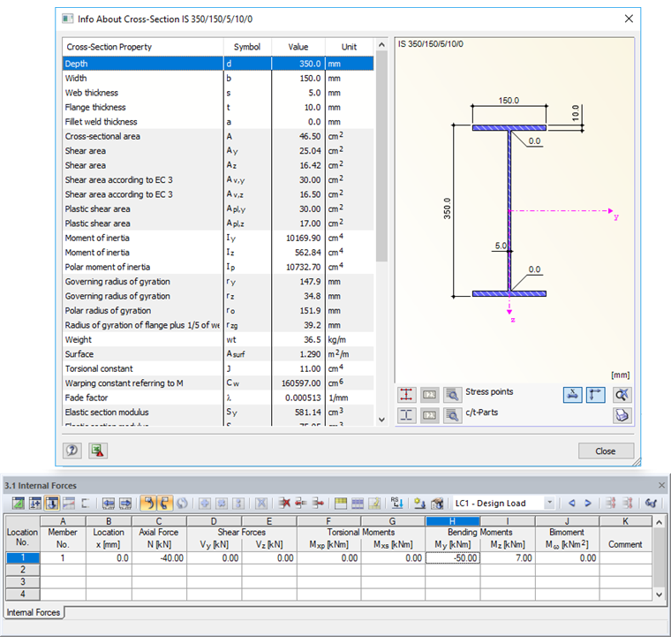Toggle second highlighted curved arrow icon

point(165,504)
